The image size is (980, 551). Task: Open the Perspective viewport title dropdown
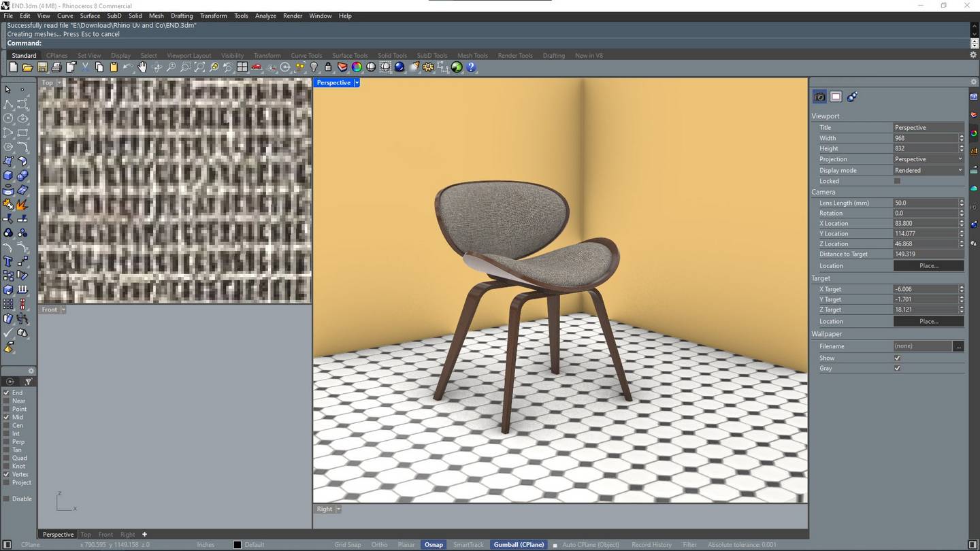coord(357,82)
